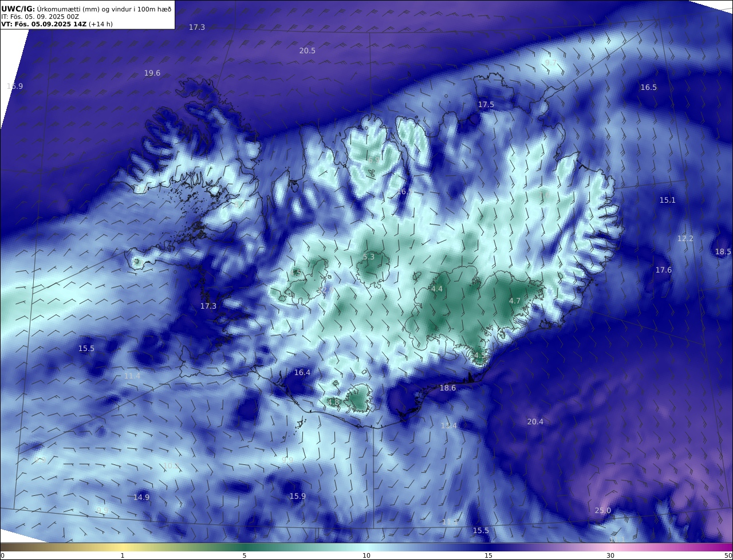Screen dimensions: 733x560
Task: Click the colorbar tick label 50
Action: 728,555
